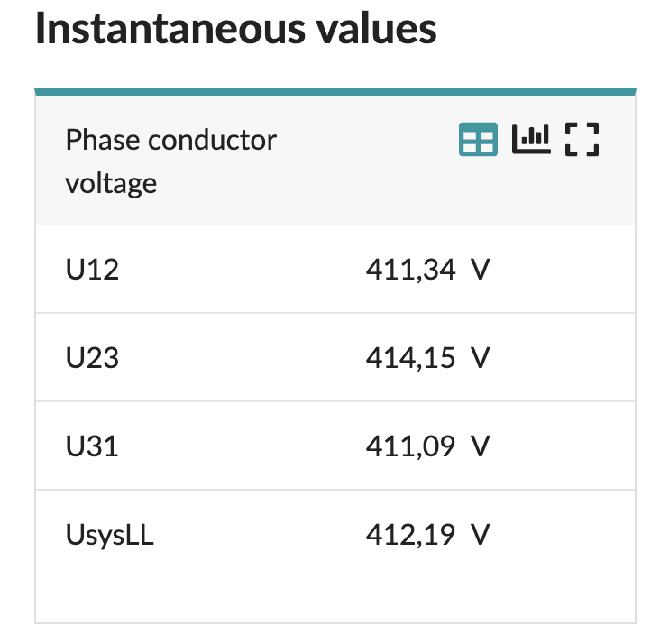Click the V unit beside 411,09
Image resolution: width=660 pixels, height=644 pixels.
tap(480, 446)
